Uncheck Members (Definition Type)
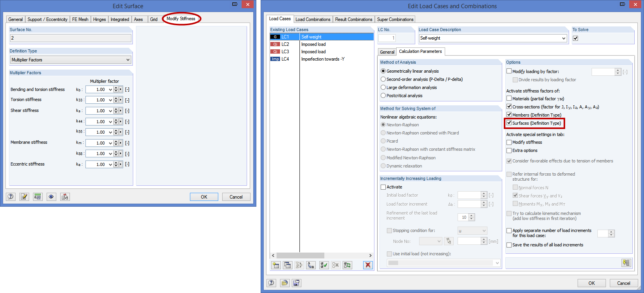This screenshot has height=293, width=644. (x=509, y=115)
